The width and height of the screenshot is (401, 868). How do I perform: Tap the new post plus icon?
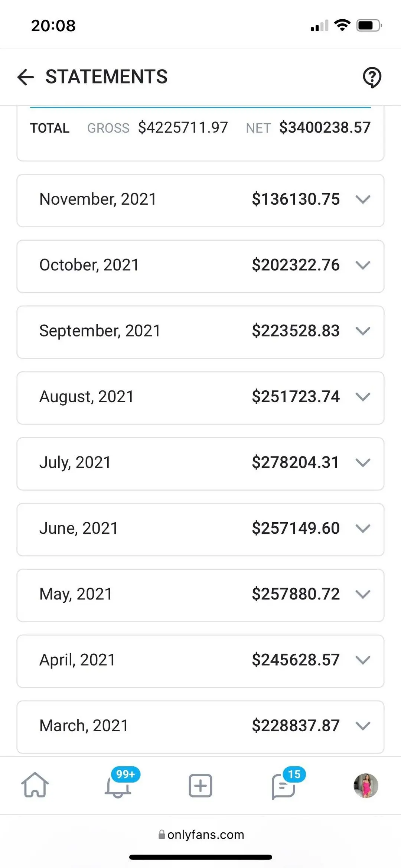200,786
